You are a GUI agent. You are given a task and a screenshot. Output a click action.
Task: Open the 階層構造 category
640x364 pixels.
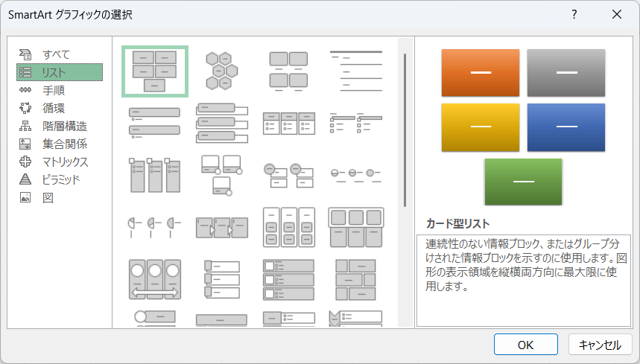(x=64, y=126)
